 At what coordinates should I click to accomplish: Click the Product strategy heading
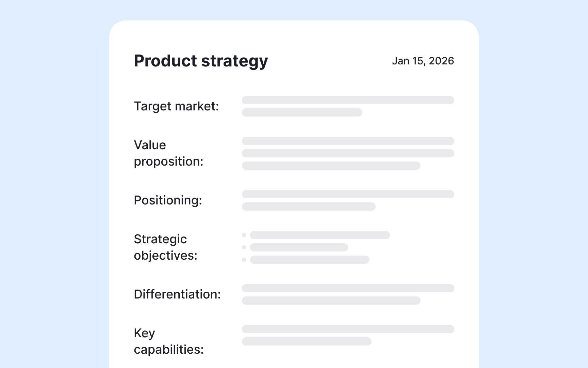[x=201, y=61]
